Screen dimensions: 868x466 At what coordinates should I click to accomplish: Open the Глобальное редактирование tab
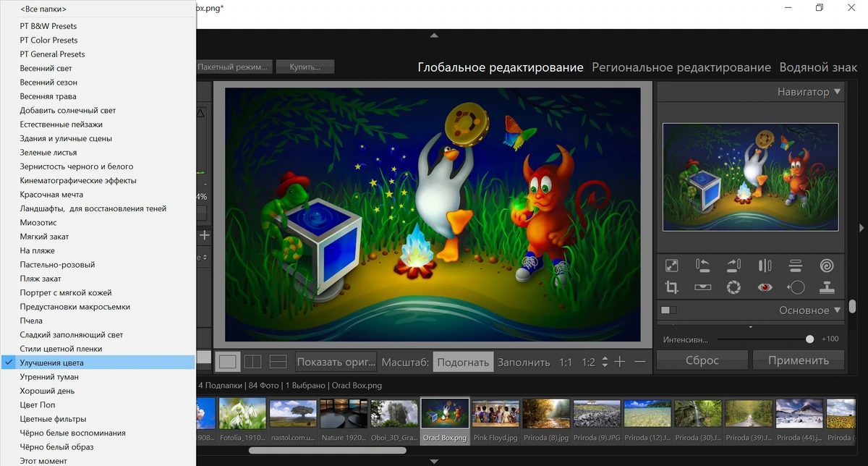point(501,67)
